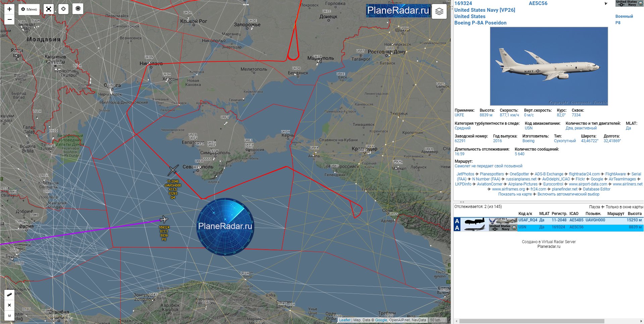Open the Planeradar.ru footer link
The width and height of the screenshot is (644, 324).
pyautogui.click(x=549, y=247)
